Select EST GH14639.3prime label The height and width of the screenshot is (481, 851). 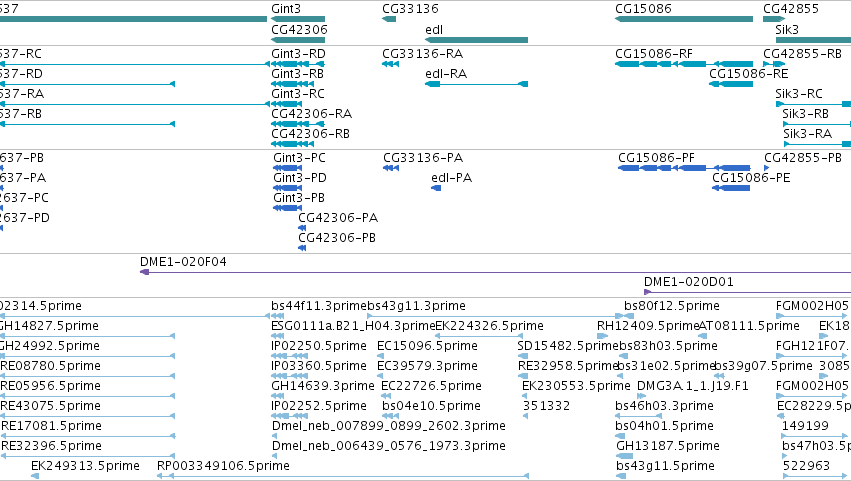click(x=323, y=387)
